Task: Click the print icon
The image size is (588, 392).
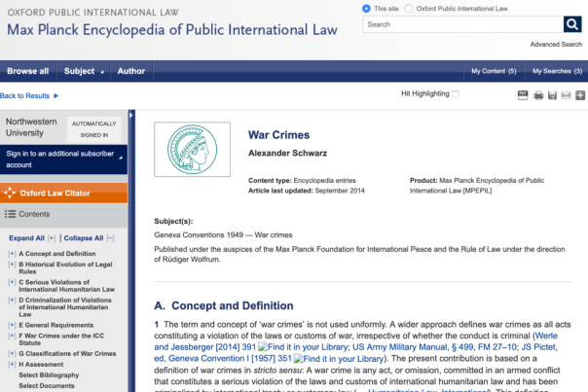Action: [x=536, y=95]
